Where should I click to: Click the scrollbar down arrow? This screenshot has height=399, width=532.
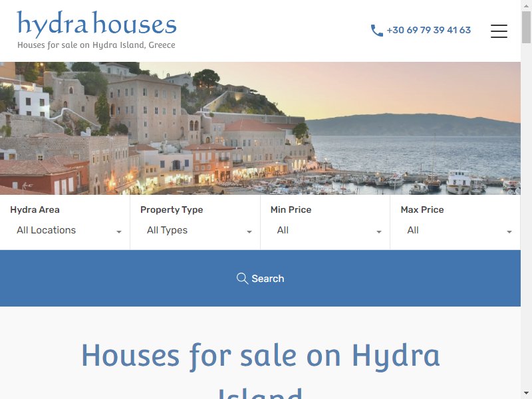(526, 394)
